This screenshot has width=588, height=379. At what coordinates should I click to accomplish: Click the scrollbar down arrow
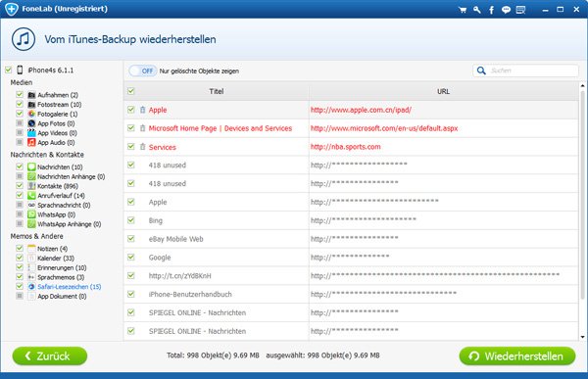click(582, 337)
